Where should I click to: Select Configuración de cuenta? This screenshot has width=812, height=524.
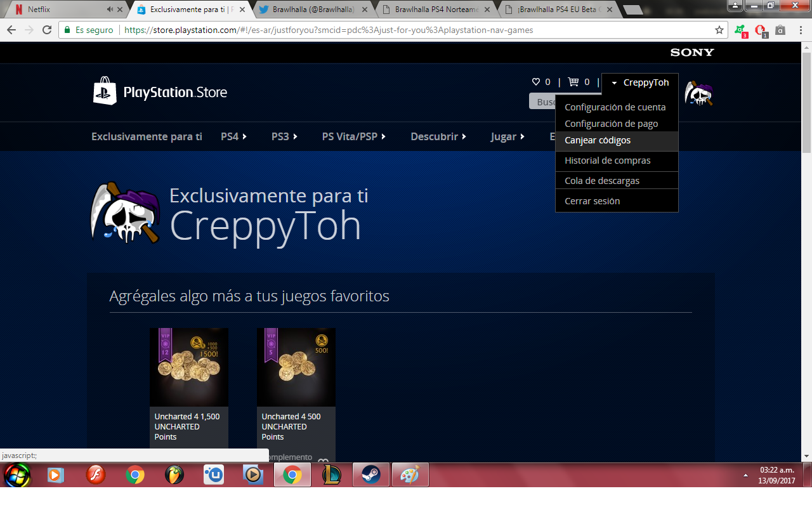(x=615, y=107)
